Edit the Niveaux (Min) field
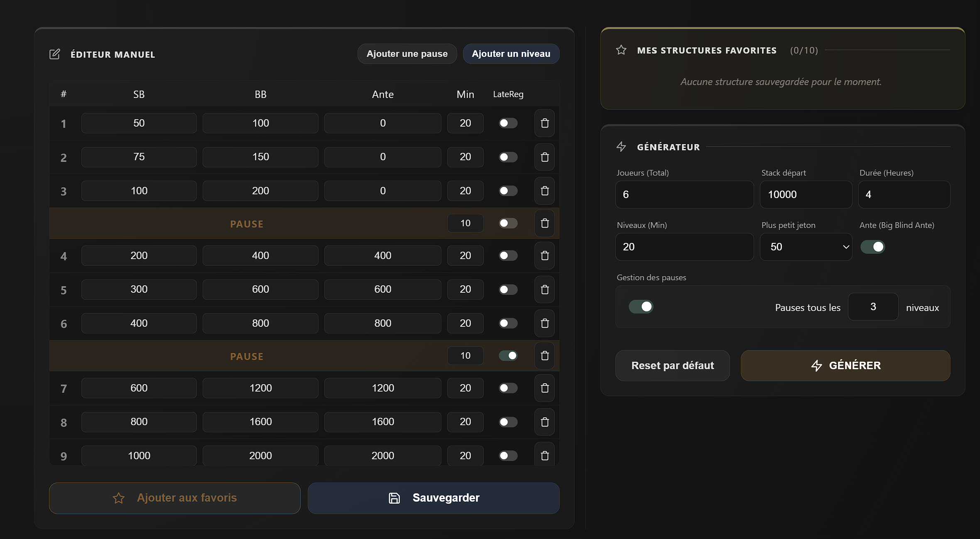 (684, 247)
